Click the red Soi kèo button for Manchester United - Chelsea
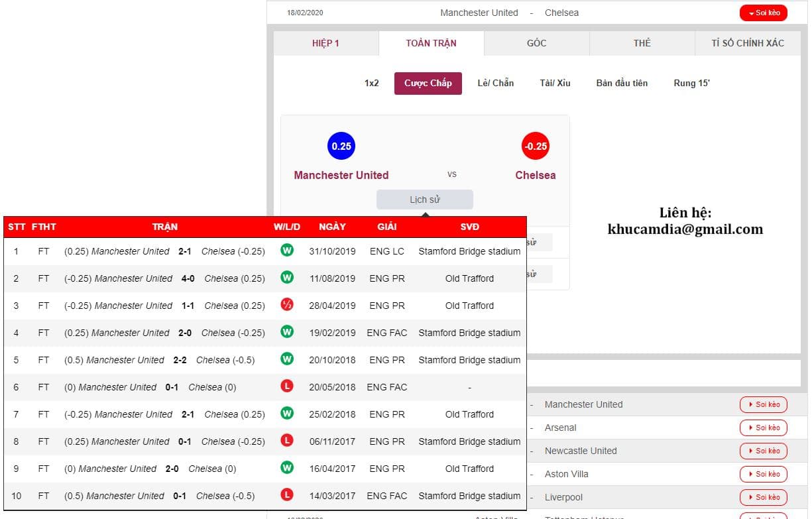The width and height of the screenshot is (812, 519). (763, 13)
